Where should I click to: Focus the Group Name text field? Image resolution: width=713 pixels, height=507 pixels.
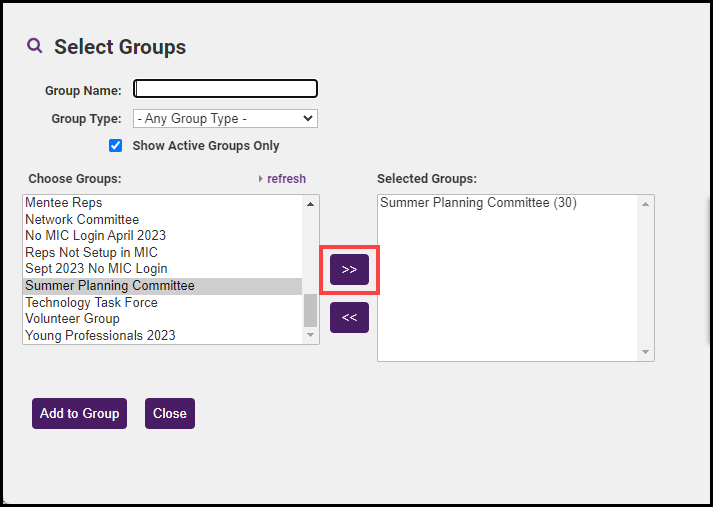pos(225,89)
